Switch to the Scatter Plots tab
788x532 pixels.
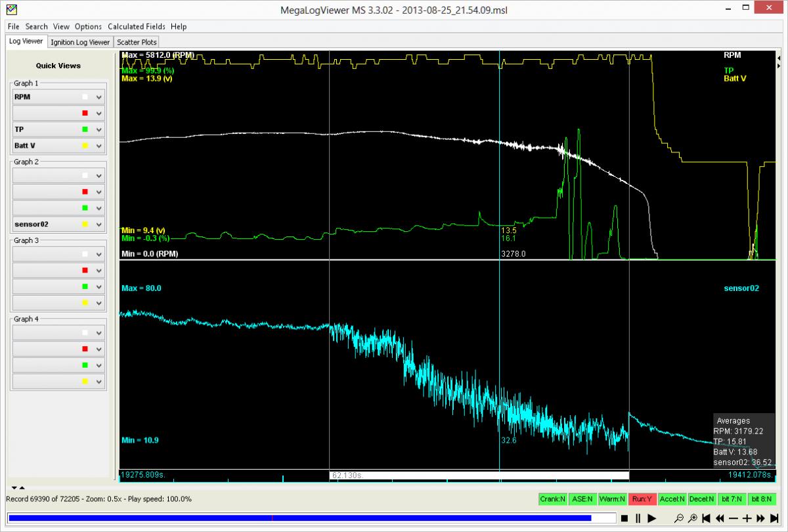137,42
